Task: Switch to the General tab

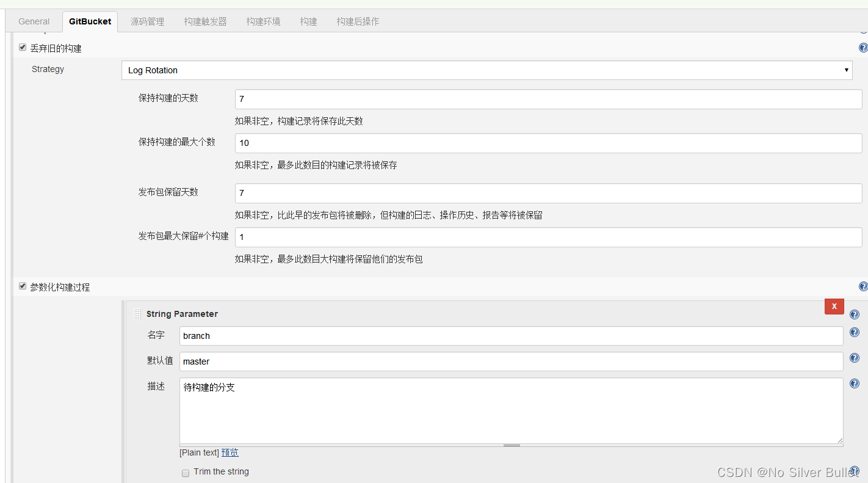Action: coord(34,21)
